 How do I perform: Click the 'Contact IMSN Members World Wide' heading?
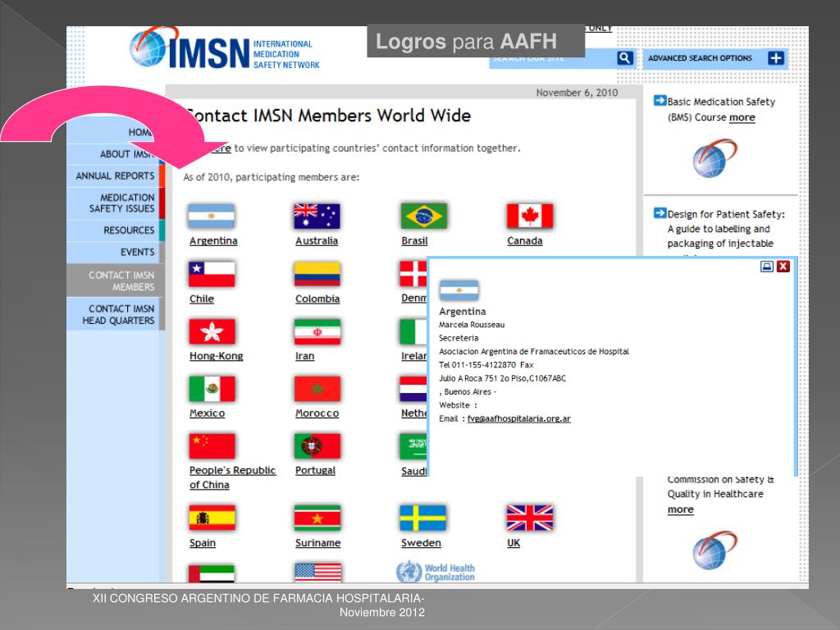point(327,116)
